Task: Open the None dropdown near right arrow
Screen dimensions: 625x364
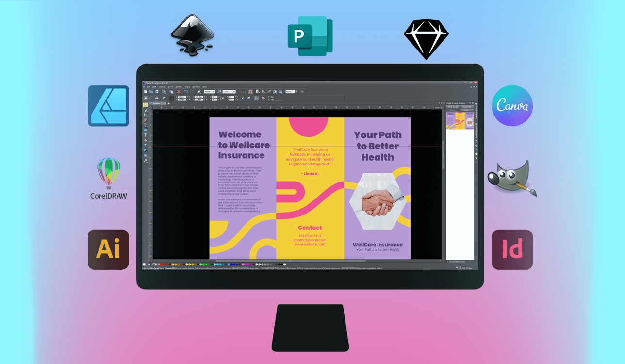Action: 291,92
